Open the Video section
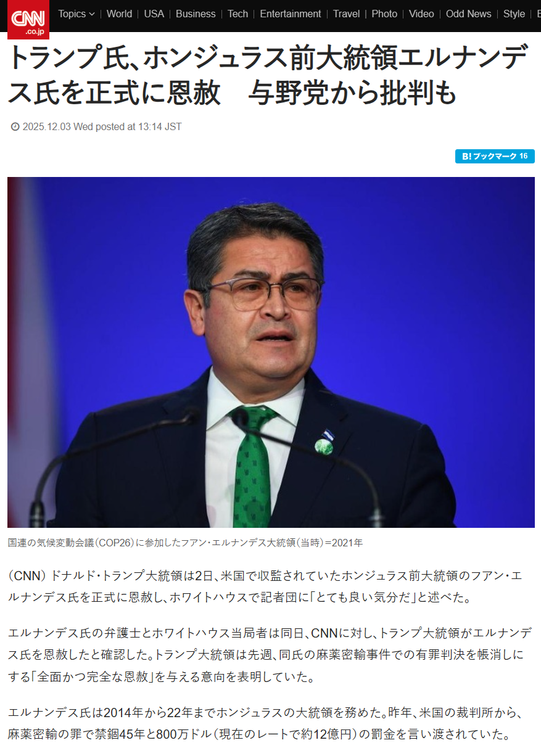The height and width of the screenshot is (756, 541). 421,14
